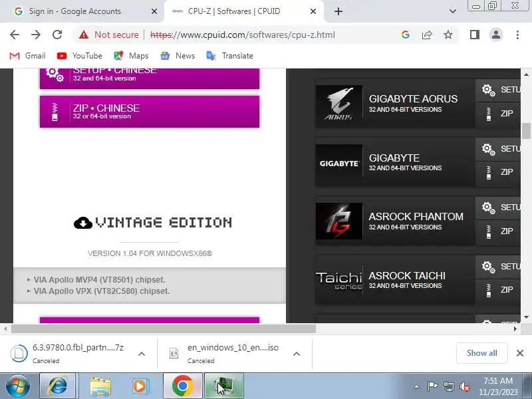Open Windows Media Player from taskbar

click(140, 386)
